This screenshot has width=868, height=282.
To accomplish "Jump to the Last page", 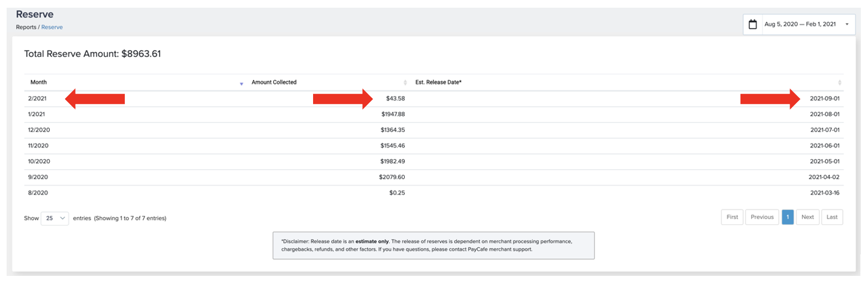I will click(x=832, y=217).
